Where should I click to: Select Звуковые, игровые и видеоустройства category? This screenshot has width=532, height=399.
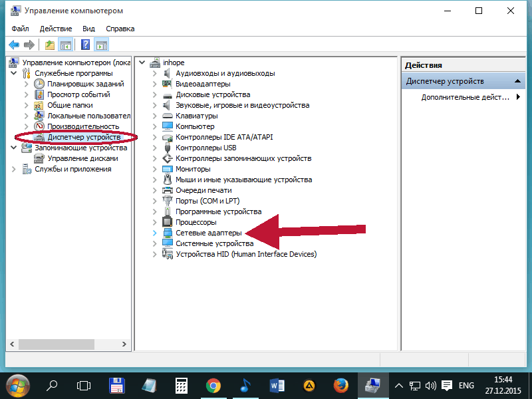click(x=243, y=105)
